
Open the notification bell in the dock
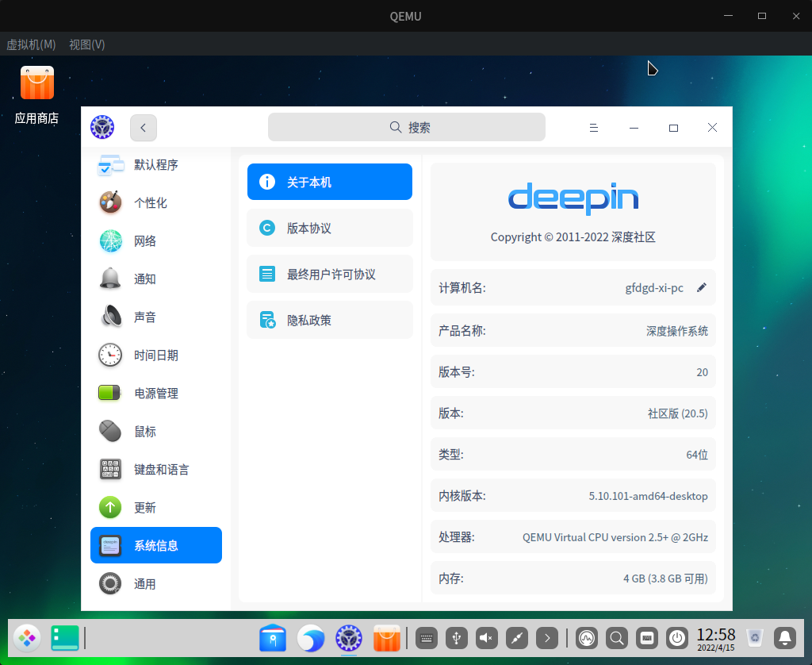pos(785,638)
